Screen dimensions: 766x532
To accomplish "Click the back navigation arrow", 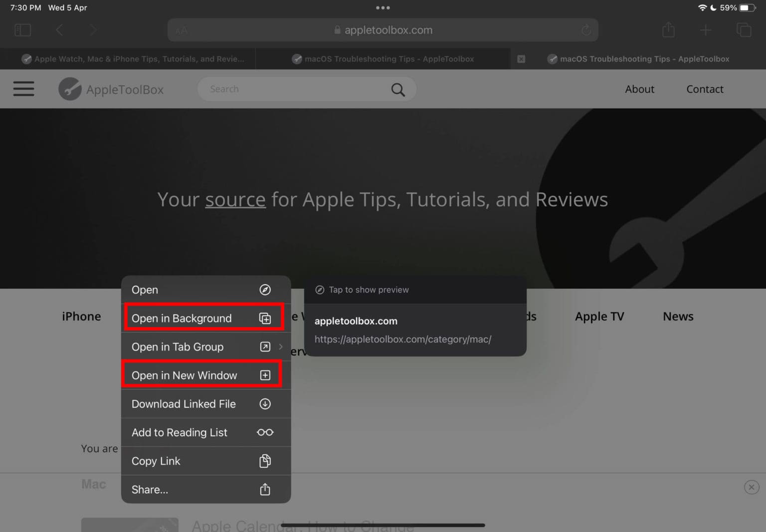I will click(x=59, y=30).
